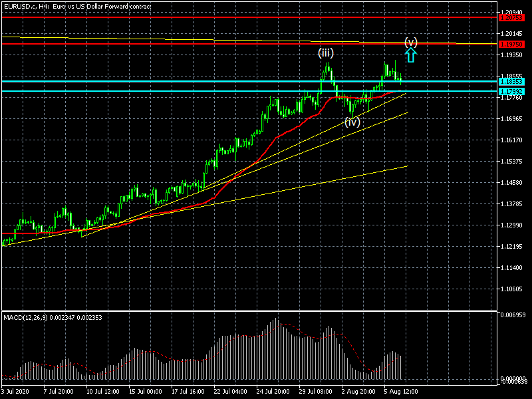Click the cyan 1.17992 price tag
Viewport: 532px width, 399px height.
pos(510,90)
